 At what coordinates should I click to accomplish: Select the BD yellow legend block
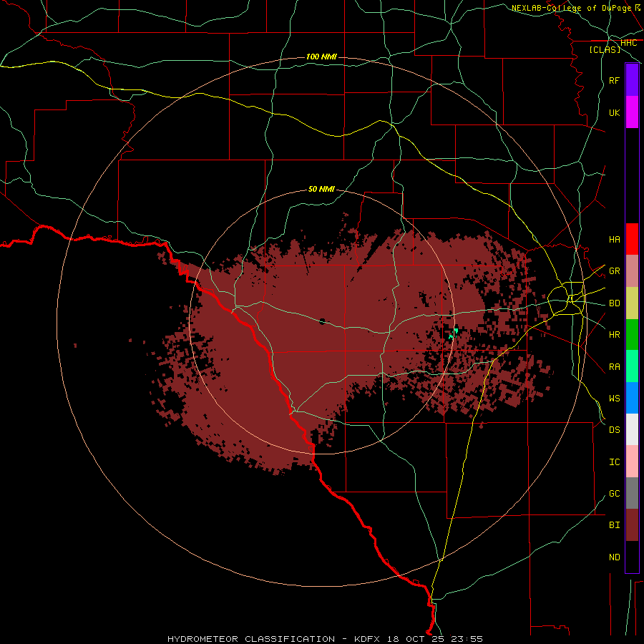click(x=632, y=303)
